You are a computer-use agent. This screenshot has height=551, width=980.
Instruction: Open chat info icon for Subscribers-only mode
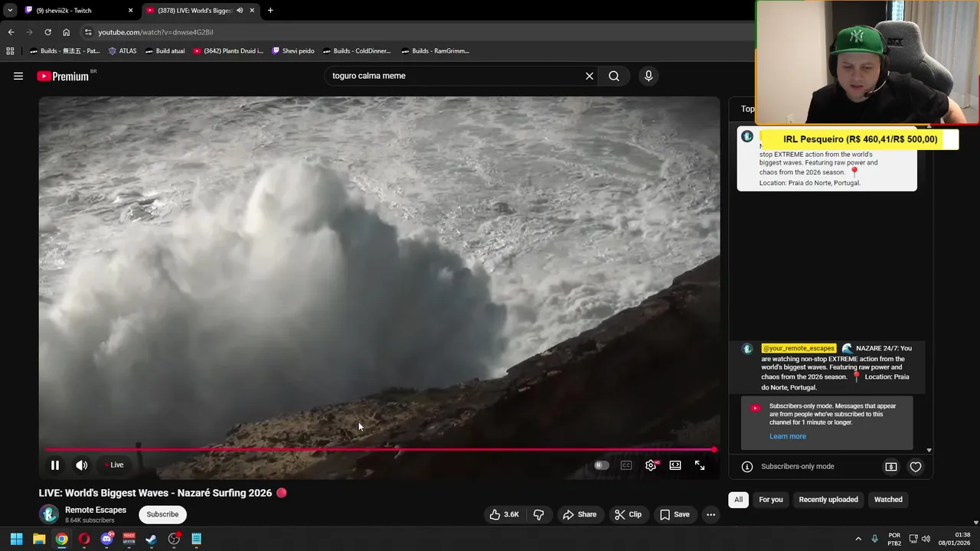pos(747,466)
